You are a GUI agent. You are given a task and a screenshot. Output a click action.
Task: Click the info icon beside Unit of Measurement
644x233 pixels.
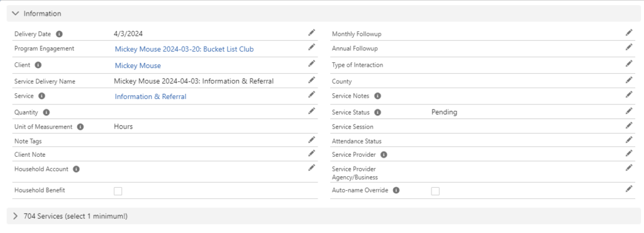pyautogui.click(x=80, y=127)
